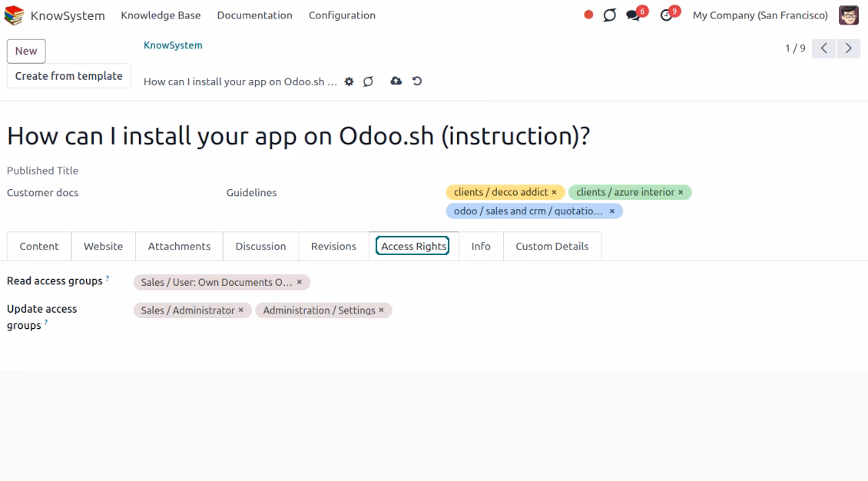Edit the Published Title field
This screenshot has width=868, height=481.
coord(221,171)
